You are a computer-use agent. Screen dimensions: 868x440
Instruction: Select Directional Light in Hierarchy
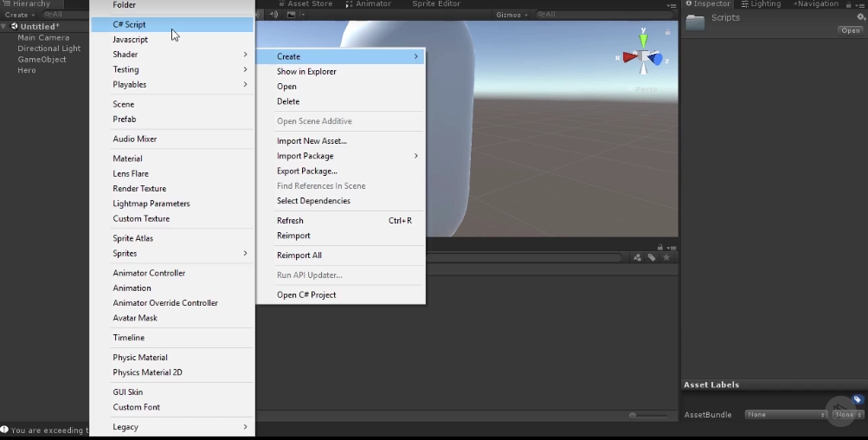48,49
